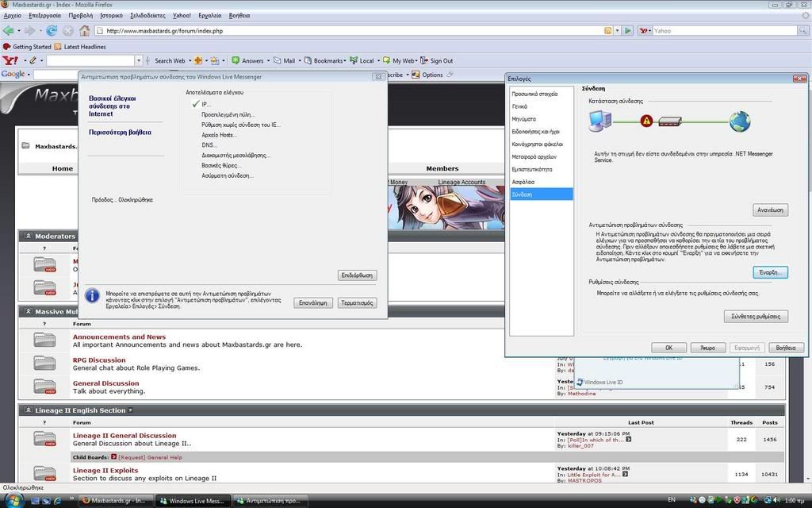Click the Windows Start orb
The height and width of the screenshot is (508, 812).
click(x=13, y=500)
